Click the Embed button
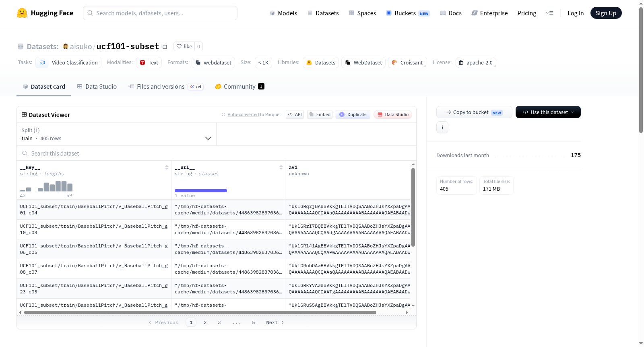Viewport: 644px width, 347px height. point(320,114)
